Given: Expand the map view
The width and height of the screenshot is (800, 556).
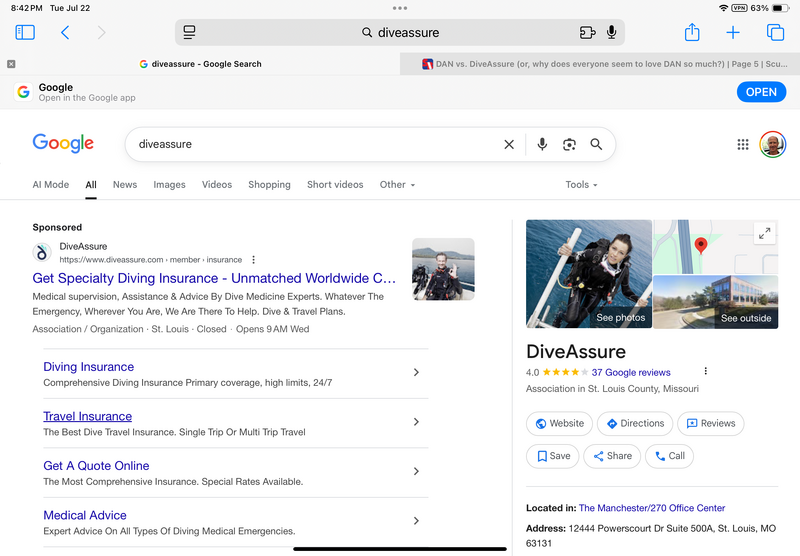Looking at the screenshot, I should [764, 233].
